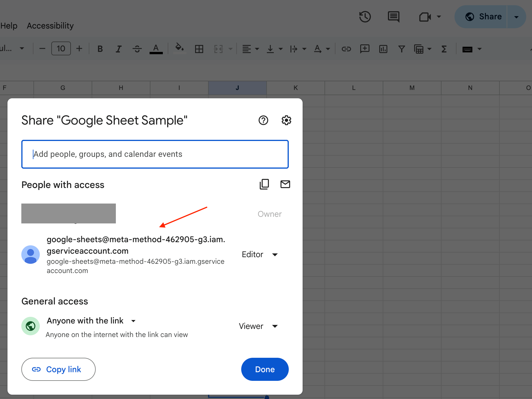Click the insert comment icon in toolbar
The height and width of the screenshot is (399, 532).
(365, 48)
